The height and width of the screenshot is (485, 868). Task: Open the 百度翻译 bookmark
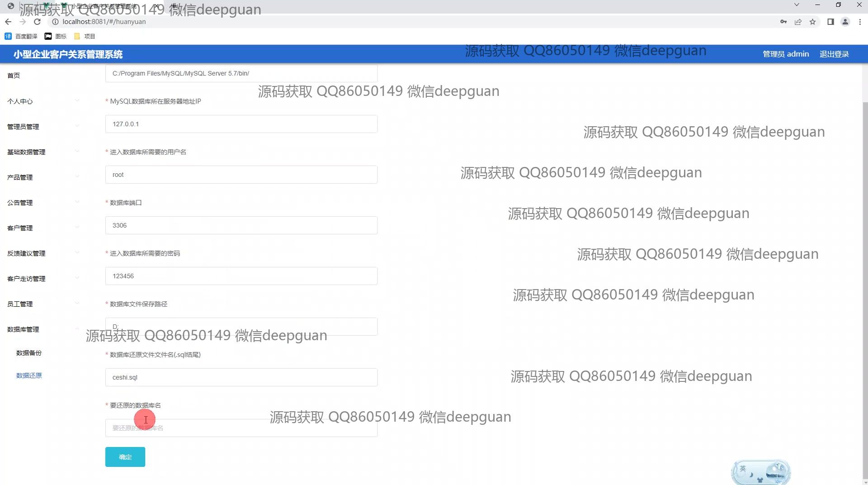[x=21, y=36]
